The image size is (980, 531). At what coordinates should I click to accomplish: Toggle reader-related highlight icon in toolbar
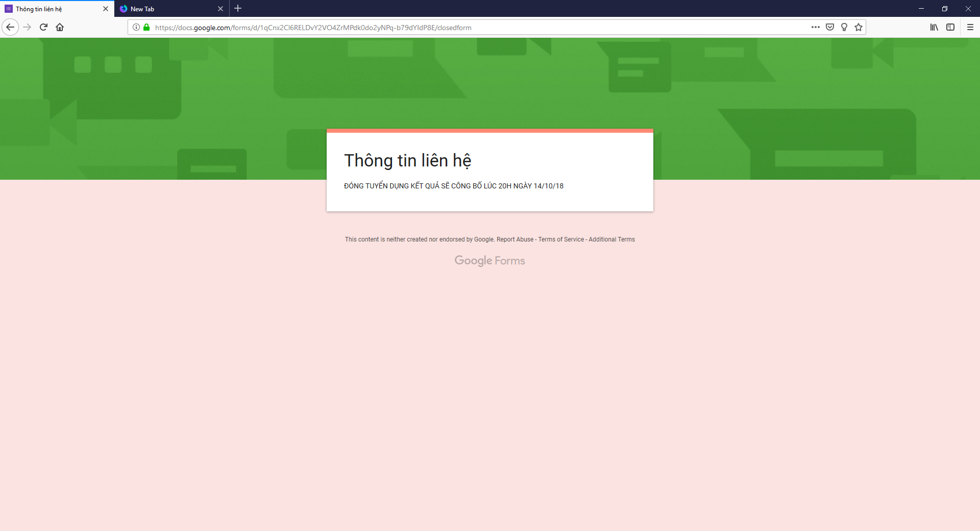pyautogui.click(x=844, y=27)
